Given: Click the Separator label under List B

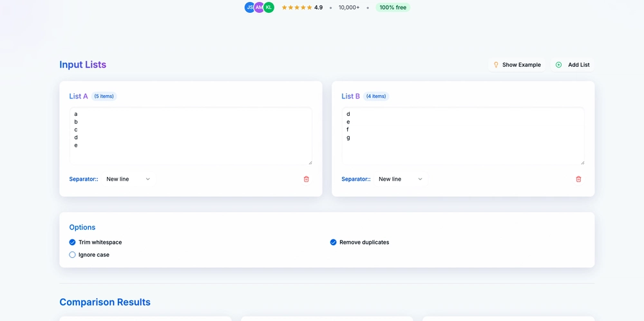Looking at the screenshot, I should click(356, 179).
